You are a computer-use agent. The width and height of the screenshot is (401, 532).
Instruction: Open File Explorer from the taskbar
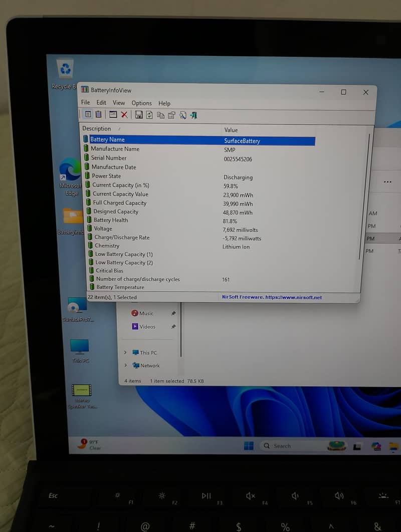394,447
